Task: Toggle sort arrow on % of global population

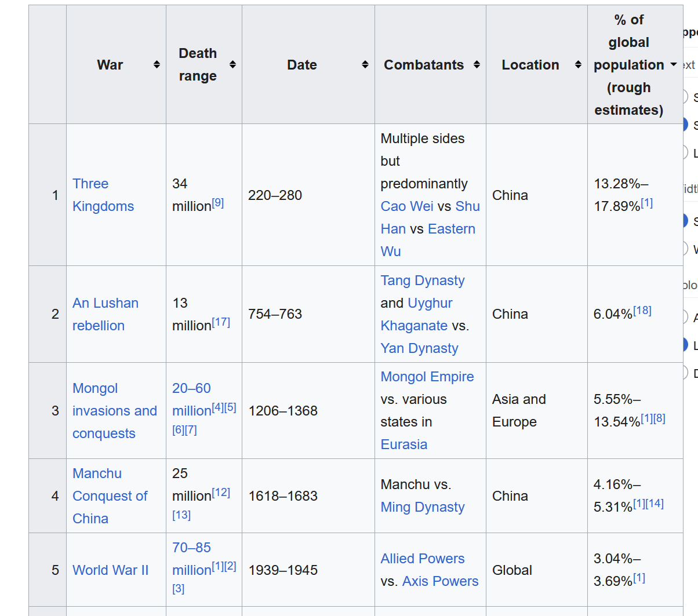Action: click(674, 65)
